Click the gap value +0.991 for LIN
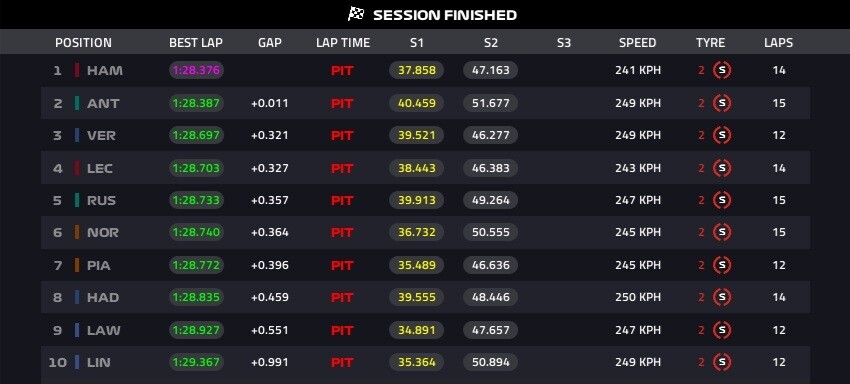The width and height of the screenshot is (850, 384). pyautogui.click(x=269, y=362)
